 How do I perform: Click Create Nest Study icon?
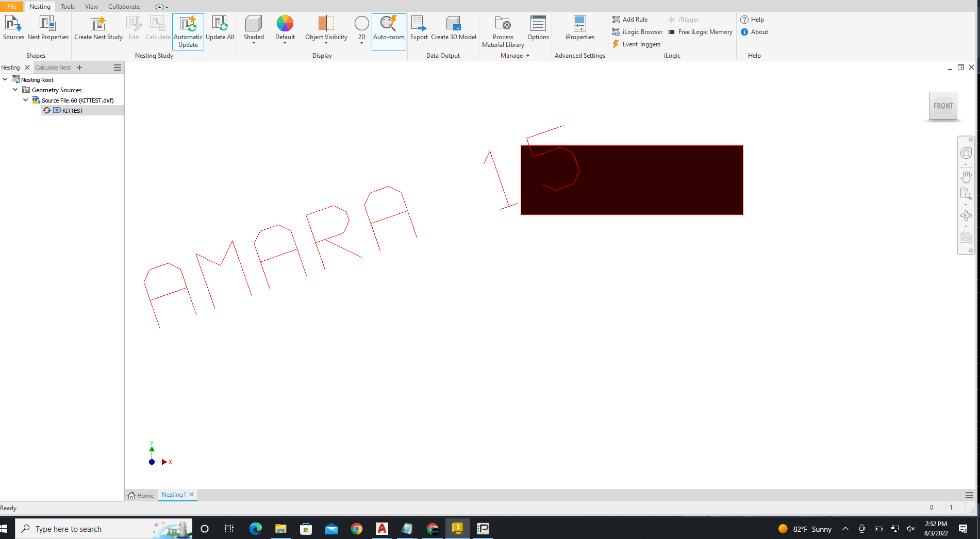click(98, 28)
